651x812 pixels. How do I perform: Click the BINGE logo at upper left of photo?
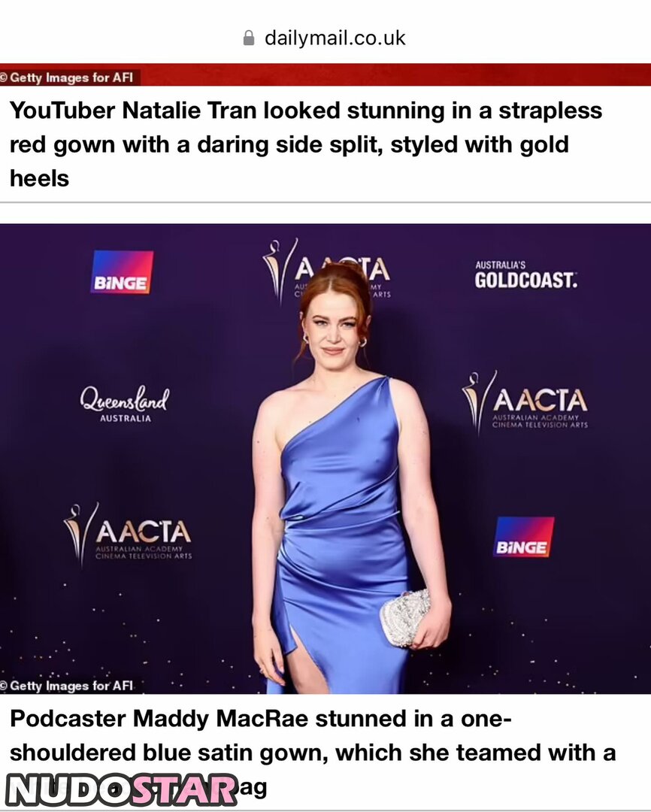click(122, 272)
